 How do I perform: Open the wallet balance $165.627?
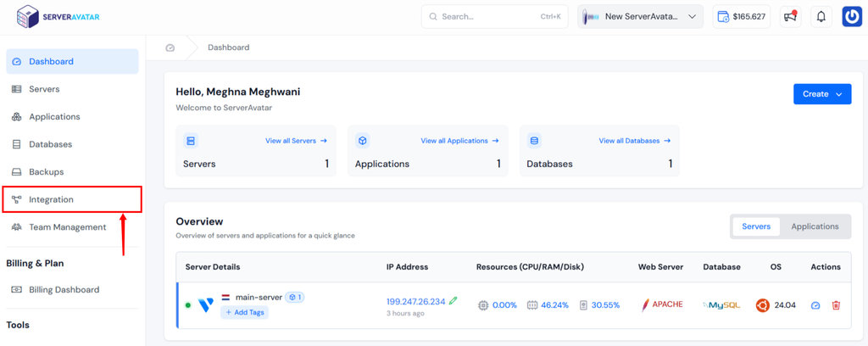pos(741,17)
